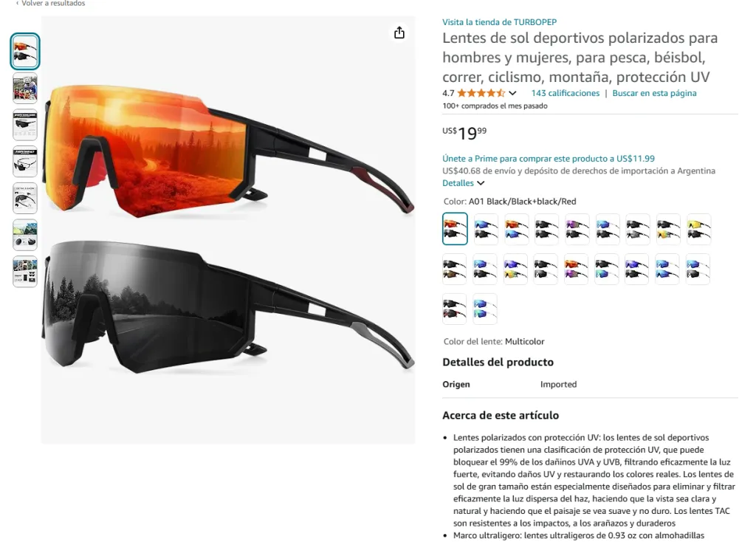Select second thumbnail with cyclists photo

pyautogui.click(x=25, y=89)
